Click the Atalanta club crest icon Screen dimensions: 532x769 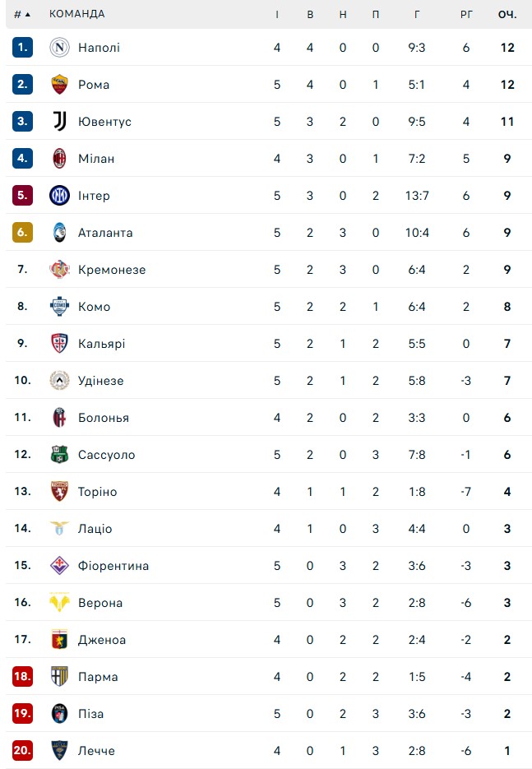pyautogui.click(x=59, y=233)
